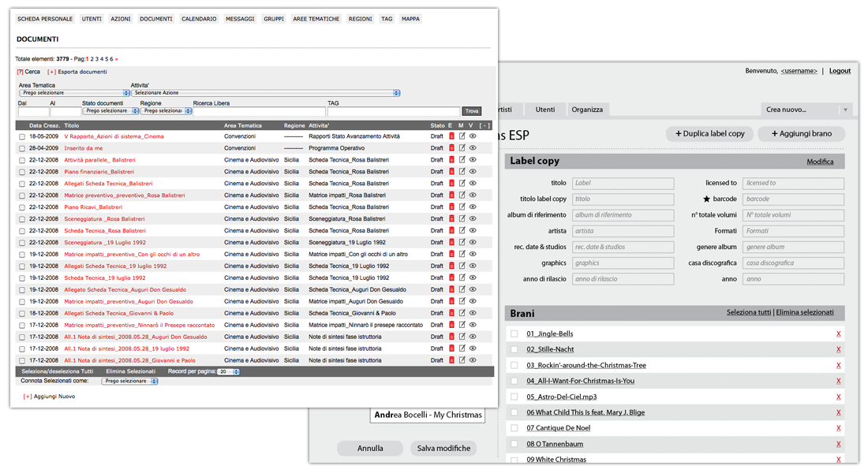This screenshot has width=868, height=473.
Task: Click the Trova search button
Action: tap(472, 111)
